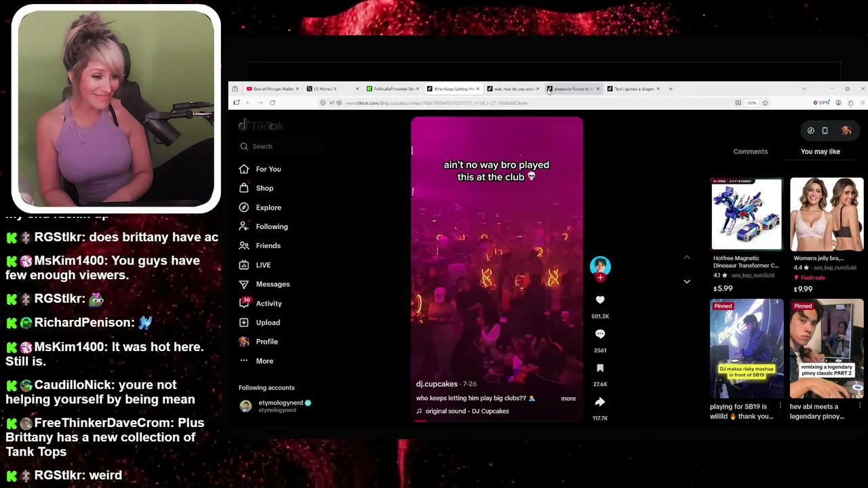The width and height of the screenshot is (868, 488).
Task: Open options for 'playing for SB19' video
Action: (x=780, y=407)
